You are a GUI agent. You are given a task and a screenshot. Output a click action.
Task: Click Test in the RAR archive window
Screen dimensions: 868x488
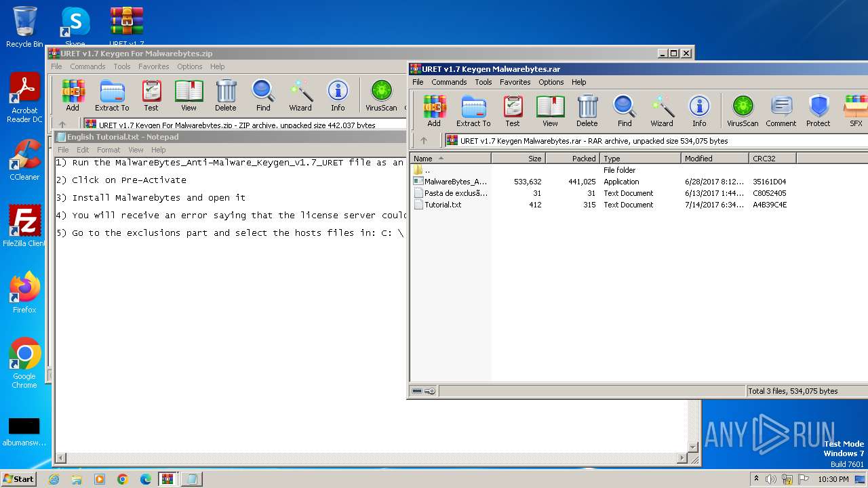click(x=513, y=111)
